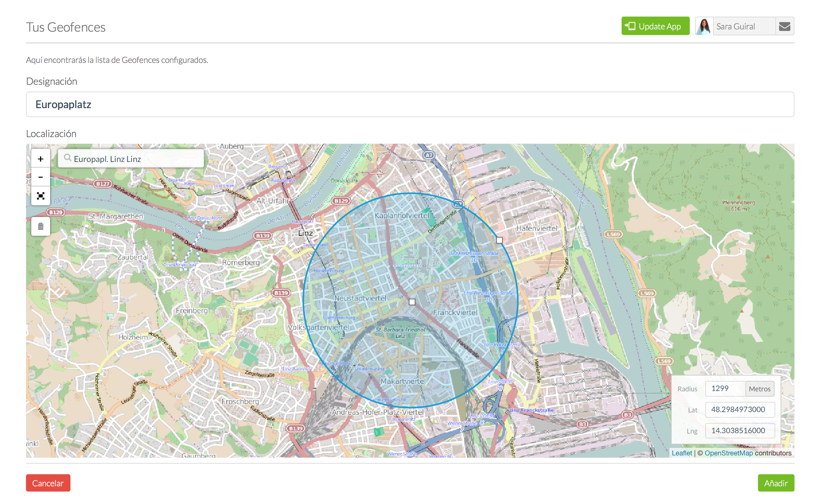
Task: Open the OpenStreetMap contributors link
Action: (729, 453)
